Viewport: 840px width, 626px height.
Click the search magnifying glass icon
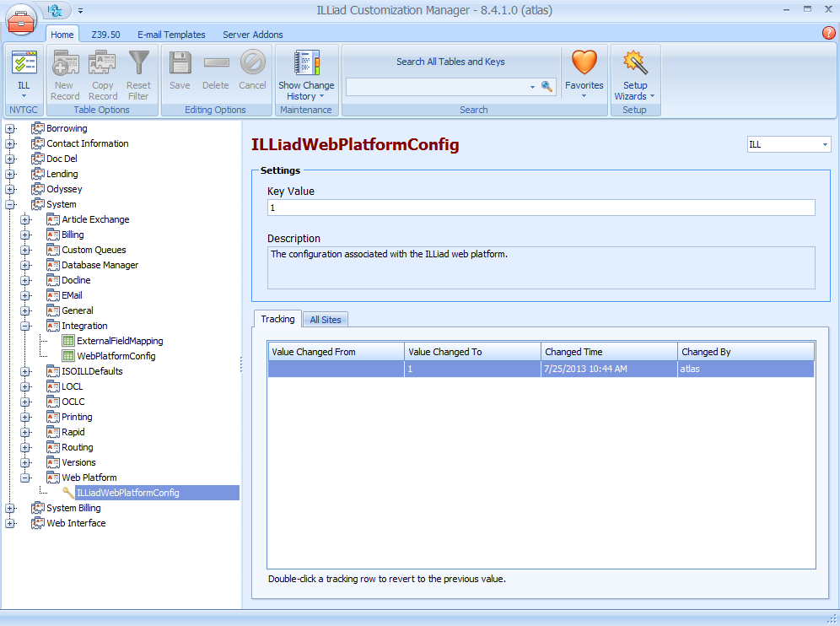(x=548, y=87)
